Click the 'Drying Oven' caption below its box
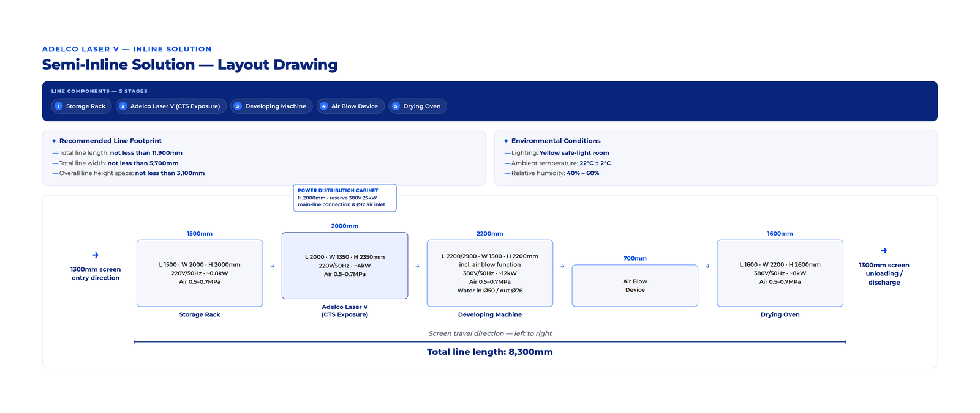This screenshot has height=413, width=980. 780,314
